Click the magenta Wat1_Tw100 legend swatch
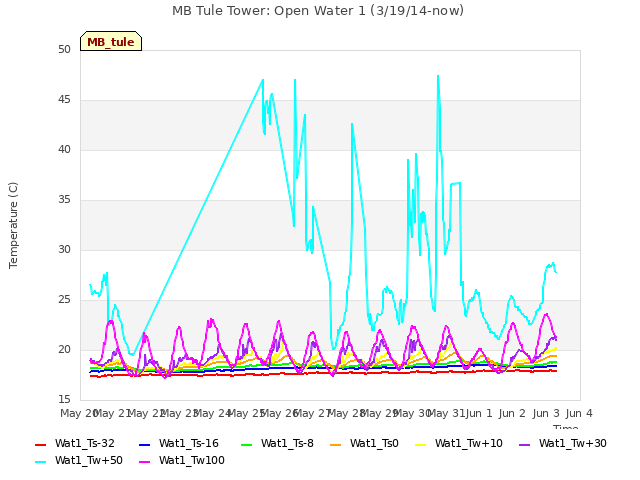Viewport: 640px width, 480px height. click(x=144, y=462)
